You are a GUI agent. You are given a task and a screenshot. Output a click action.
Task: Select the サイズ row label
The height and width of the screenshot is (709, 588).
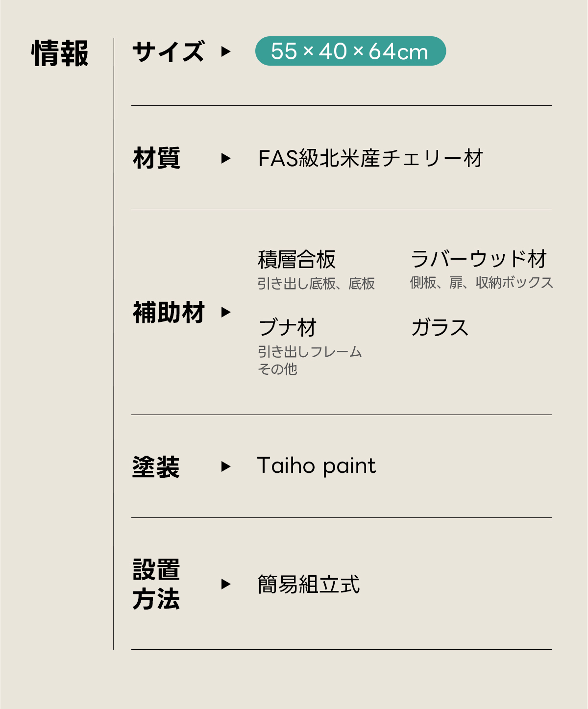pos(168,52)
